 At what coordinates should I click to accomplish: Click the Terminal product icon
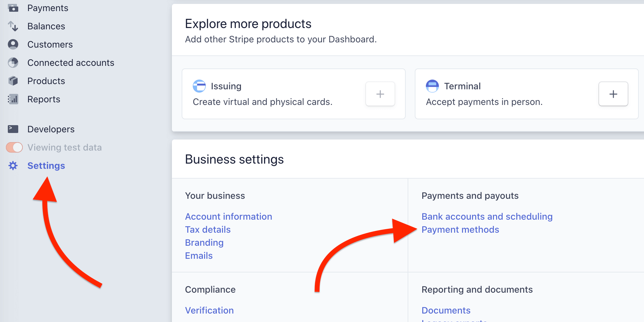432,86
